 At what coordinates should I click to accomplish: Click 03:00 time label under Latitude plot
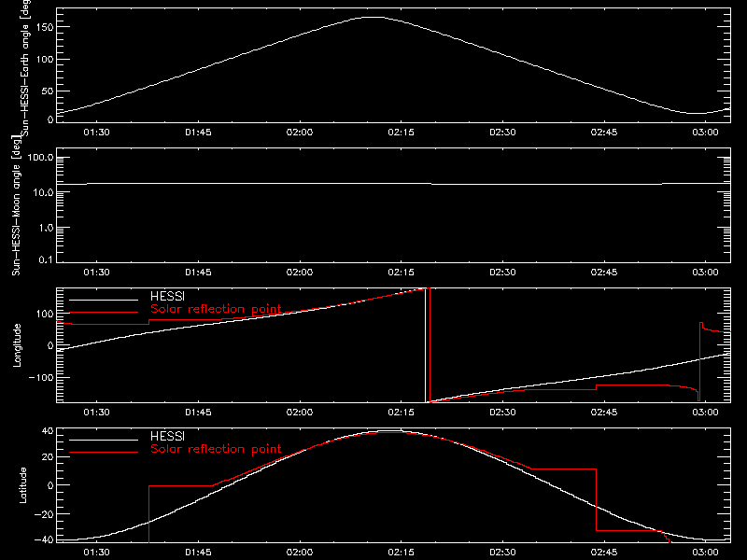(706, 553)
